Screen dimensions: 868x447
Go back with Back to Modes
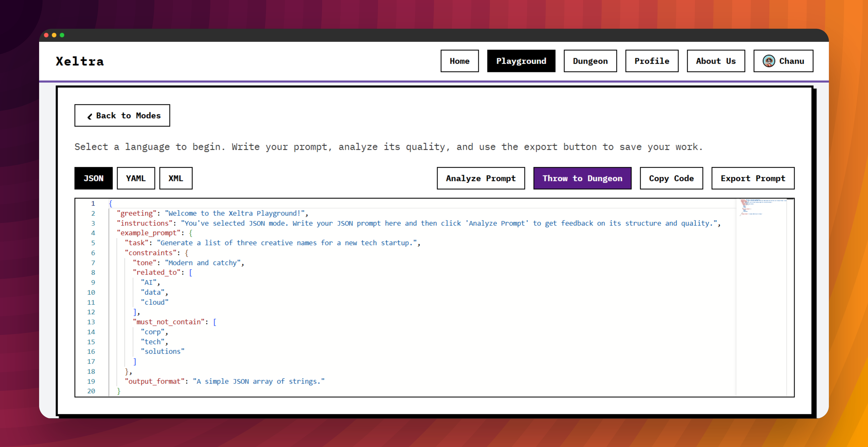[122, 115]
